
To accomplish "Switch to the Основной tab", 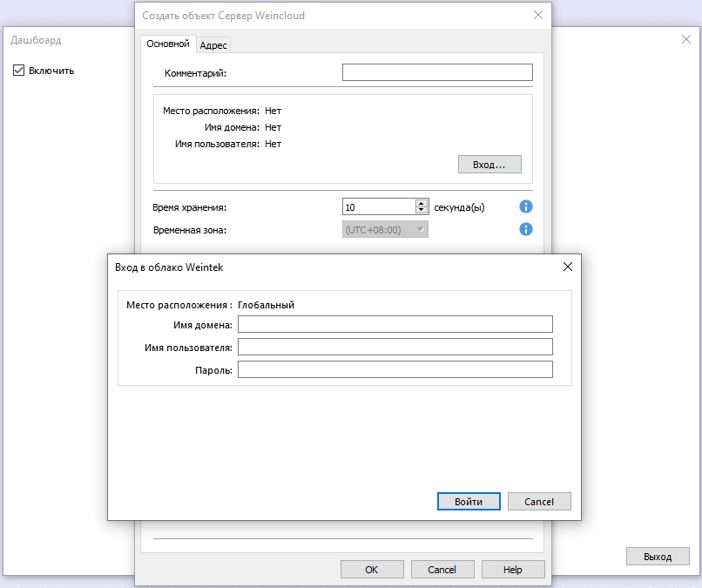I will [x=168, y=44].
